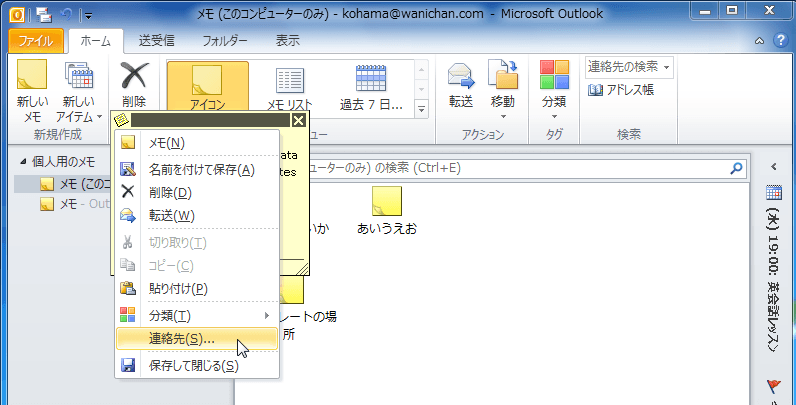Screen dimensions: 796x405
Task: Choose 転送(W) in the context menu
Action: 197,216
